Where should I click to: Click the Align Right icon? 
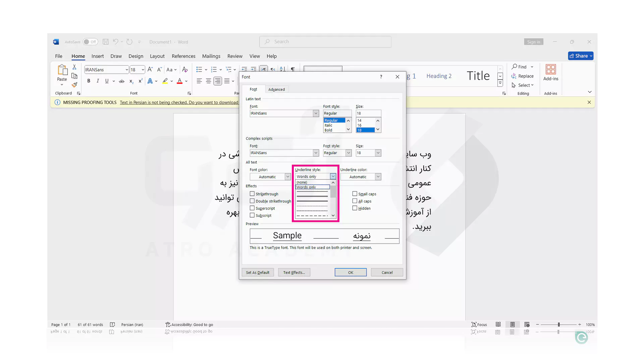tap(218, 81)
